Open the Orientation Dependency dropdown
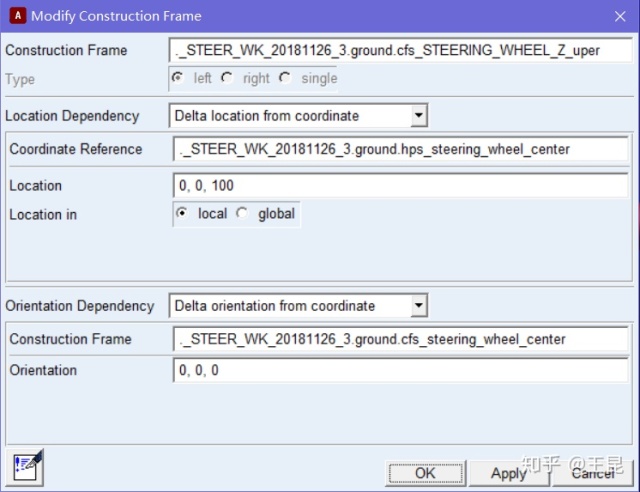 coord(298,306)
